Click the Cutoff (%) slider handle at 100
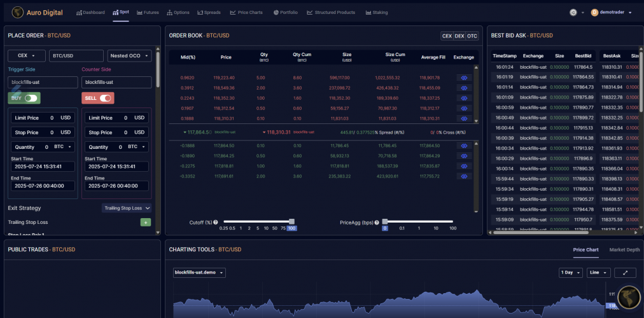 291,221
